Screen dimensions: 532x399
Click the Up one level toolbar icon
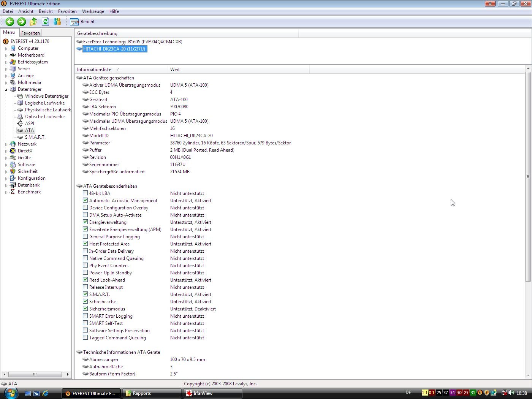pyautogui.click(x=33, y=22)
